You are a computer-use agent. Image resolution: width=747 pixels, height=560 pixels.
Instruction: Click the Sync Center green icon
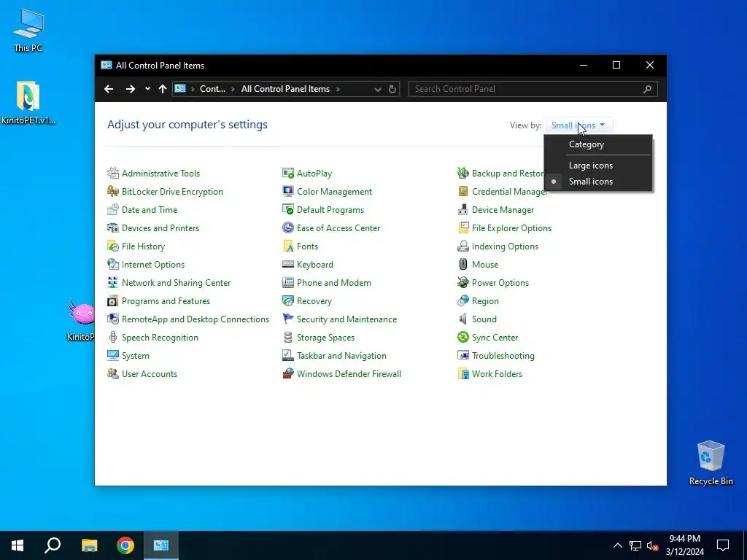[x=463, y=337]
